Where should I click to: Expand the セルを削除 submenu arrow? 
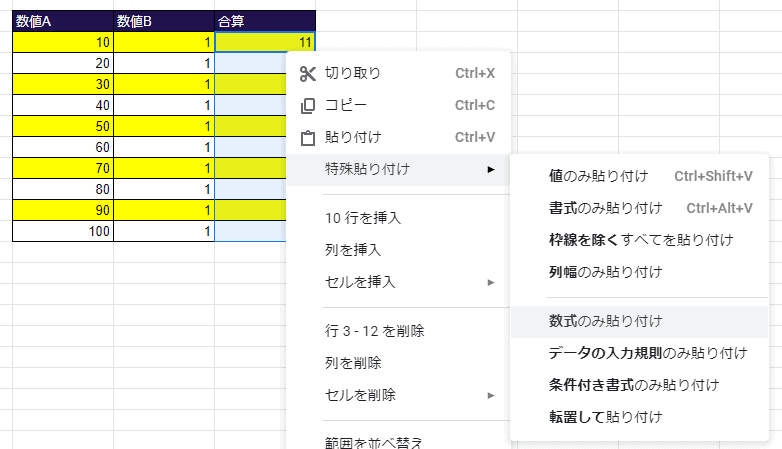tap(490, 394)
